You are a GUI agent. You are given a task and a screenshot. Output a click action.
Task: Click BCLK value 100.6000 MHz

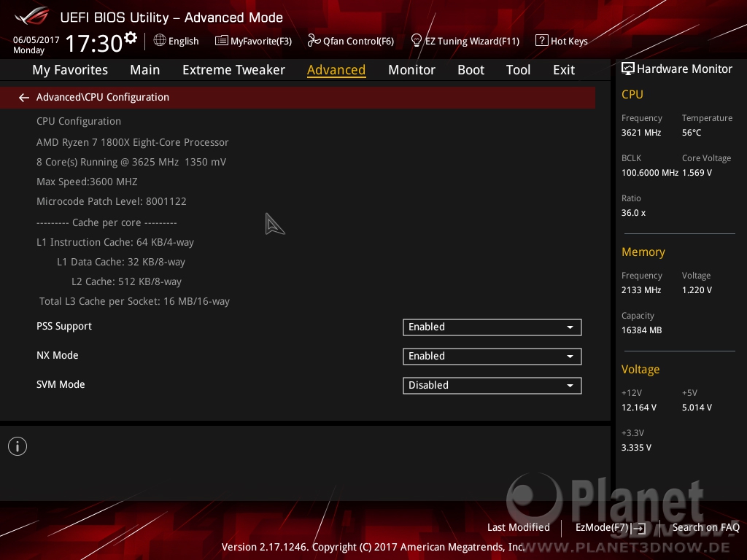pyautogui.click(x=650, y=173)
